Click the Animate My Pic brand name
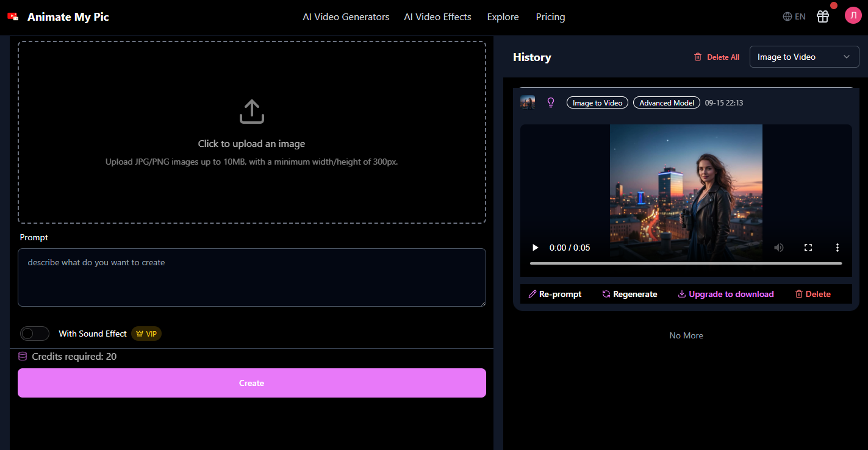 tap(68, 17)
